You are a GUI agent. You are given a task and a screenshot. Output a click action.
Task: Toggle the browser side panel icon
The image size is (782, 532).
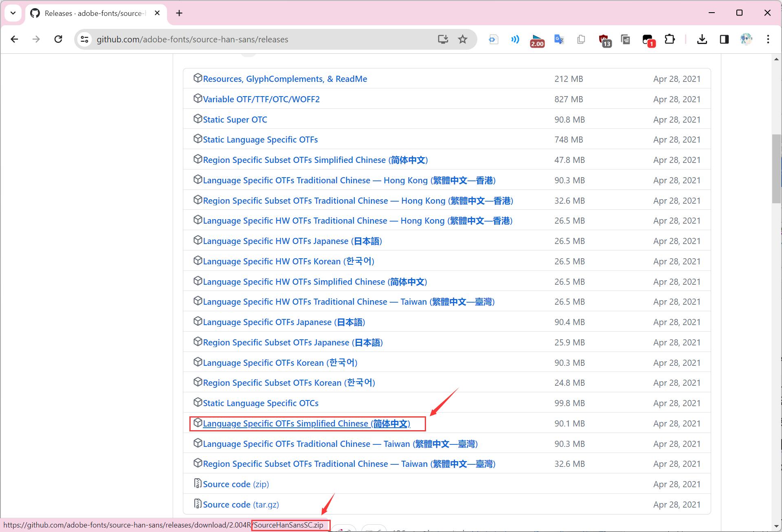[724, 39]
